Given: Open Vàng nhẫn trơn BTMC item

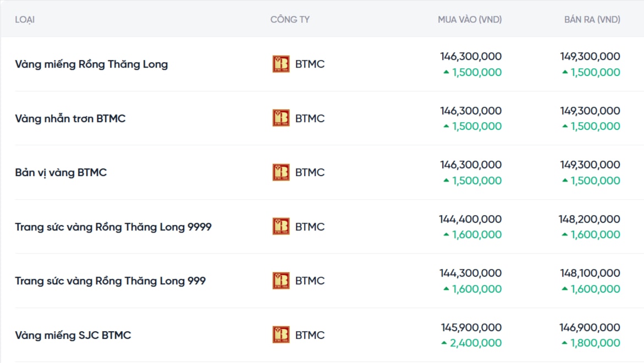Looking at the screenshot, I should pyautogui.click(x=70, y=118).
